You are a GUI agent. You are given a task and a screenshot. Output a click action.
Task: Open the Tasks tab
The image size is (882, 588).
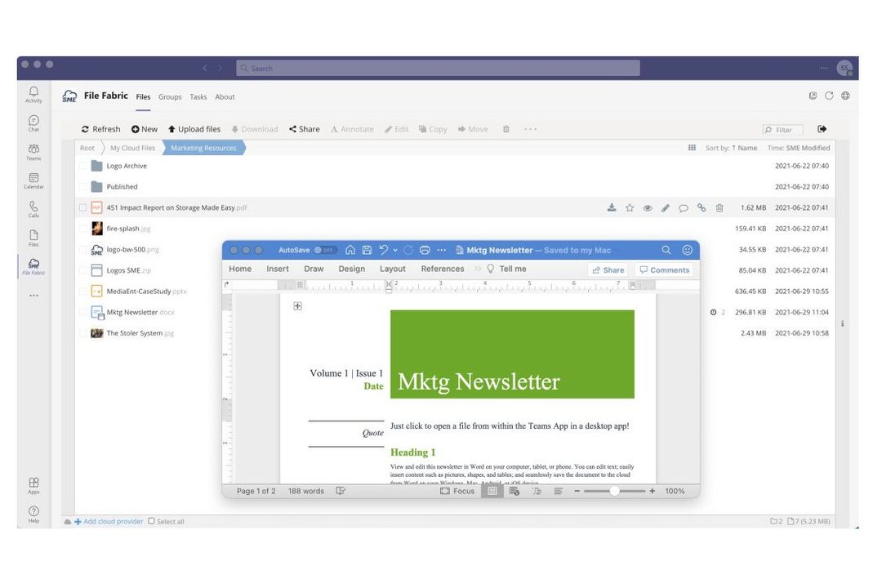[198, 97]
